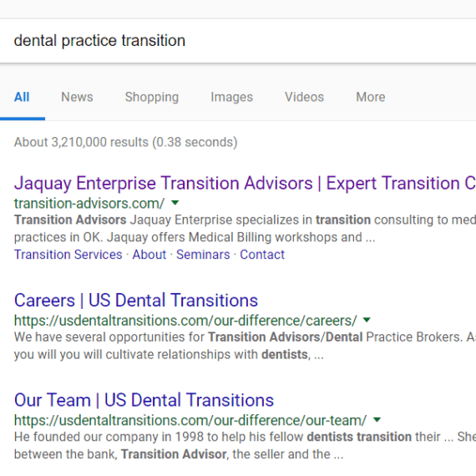This screenshot has height=476, width=476.
Task: Open dropdown arrow beside transition-advisors.com URL
Action: point(175,203)
